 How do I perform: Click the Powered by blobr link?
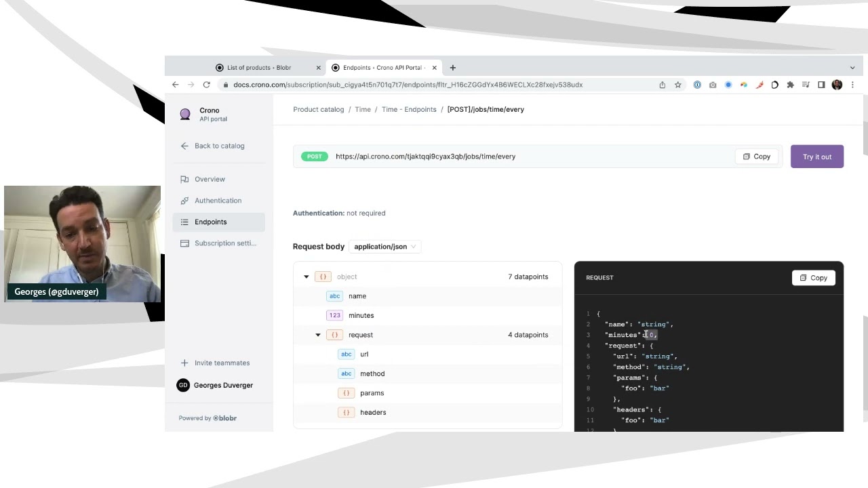[208, 418]
